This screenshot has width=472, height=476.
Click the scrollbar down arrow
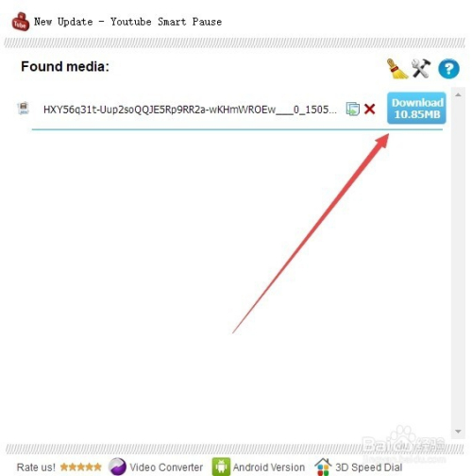(458, 432)
